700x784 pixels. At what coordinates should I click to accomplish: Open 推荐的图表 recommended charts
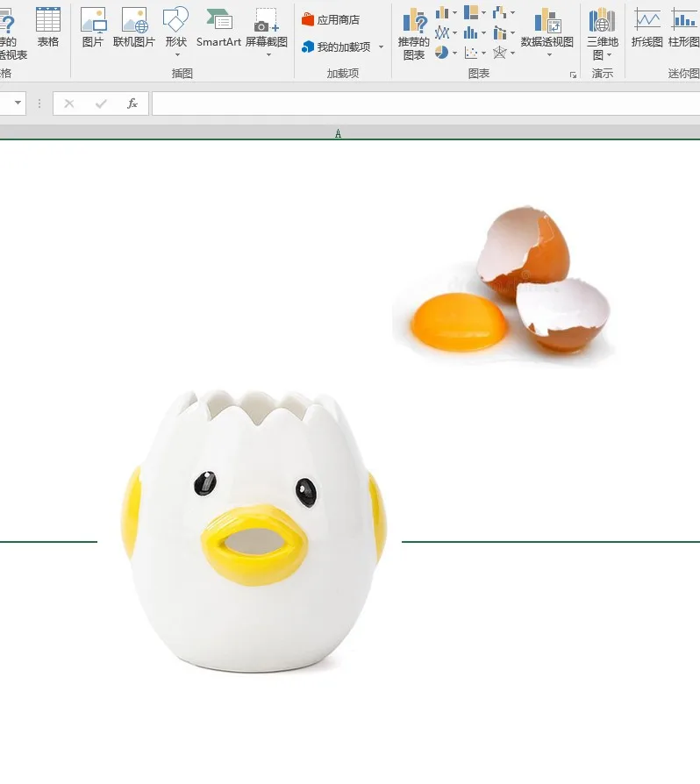click(414, 34)
